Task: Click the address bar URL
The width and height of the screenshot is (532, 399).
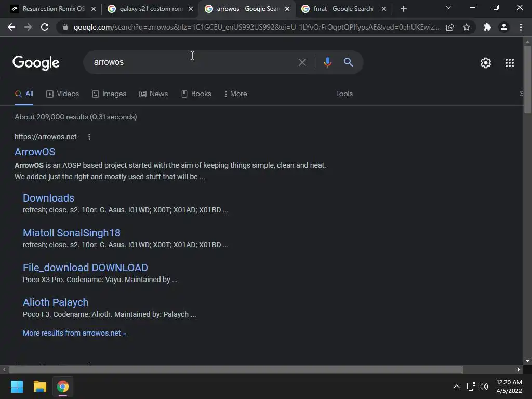Action: tap(256, 27)
